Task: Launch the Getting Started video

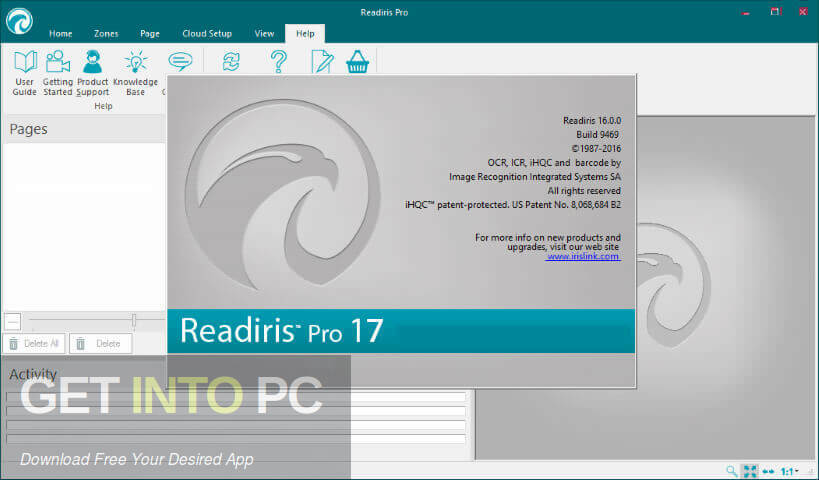Action: [57, 73]
